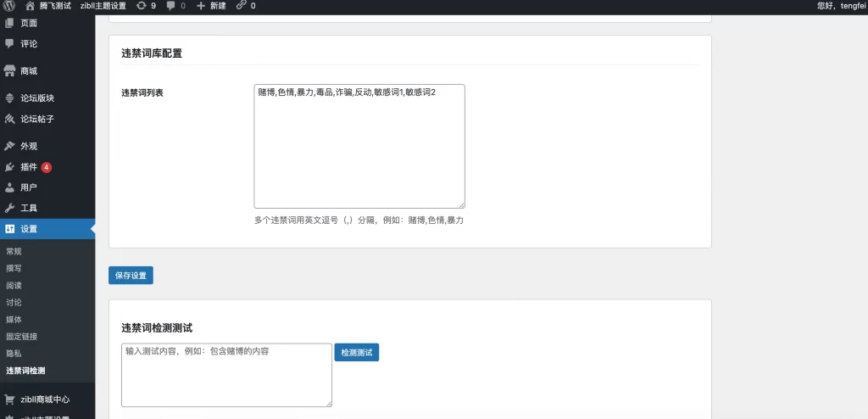This screenshot has width=868, height=419.
Task: Click the 您好, tengfei account greeting
Action: (x=842, y=6)
